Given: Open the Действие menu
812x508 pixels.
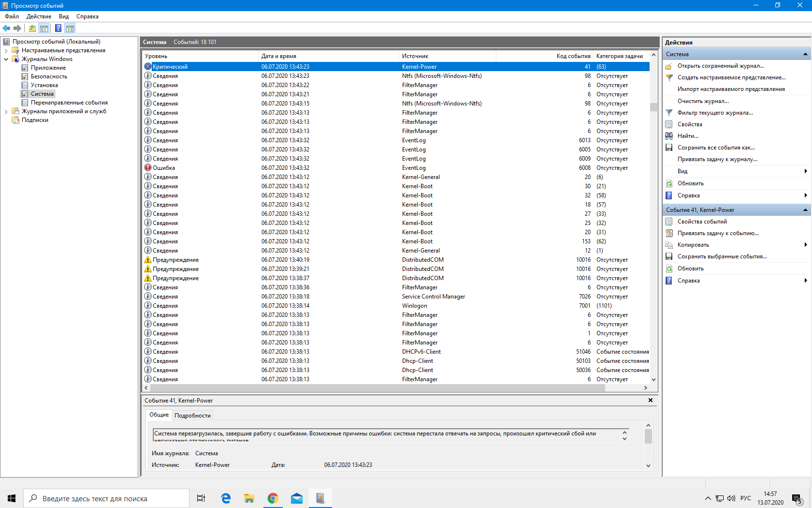Looking at the screenshot, I should [x=39, y=16].
